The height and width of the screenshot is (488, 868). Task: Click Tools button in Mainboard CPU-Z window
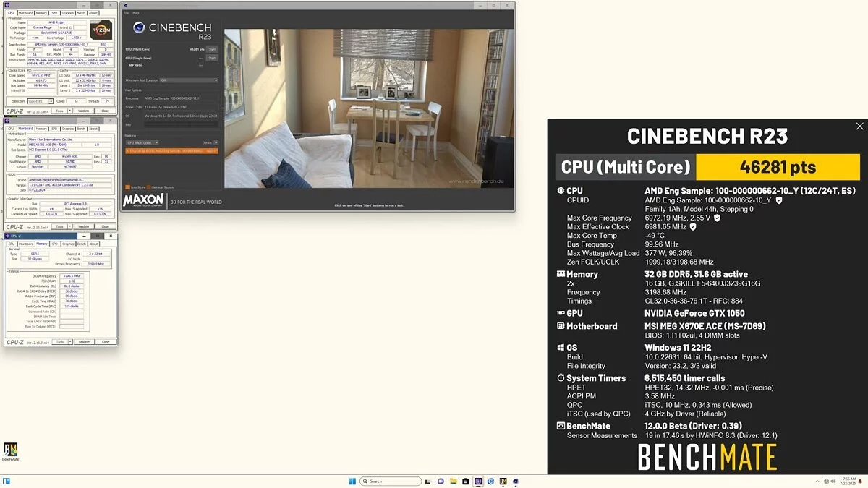(59, 226)
